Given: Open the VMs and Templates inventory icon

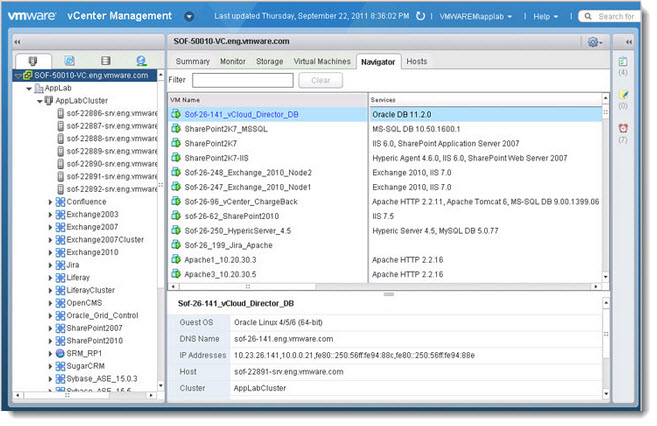Looking at the screenshot, I should coord(70,61).
